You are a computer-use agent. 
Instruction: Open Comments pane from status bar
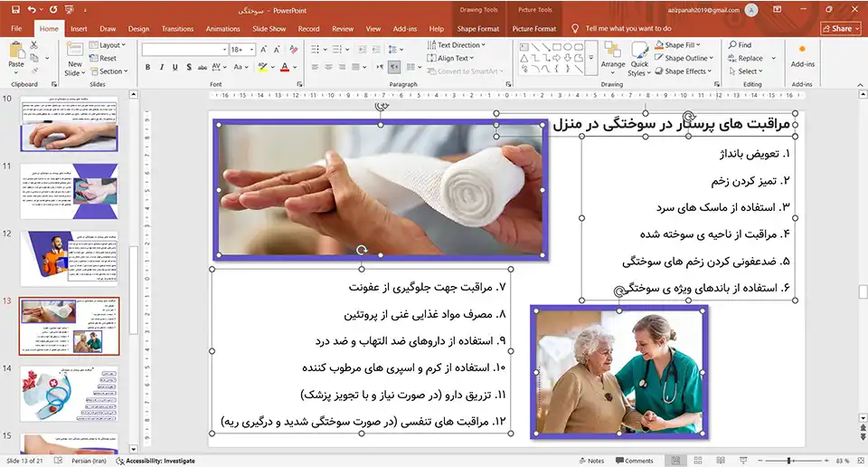click(635, 461)
